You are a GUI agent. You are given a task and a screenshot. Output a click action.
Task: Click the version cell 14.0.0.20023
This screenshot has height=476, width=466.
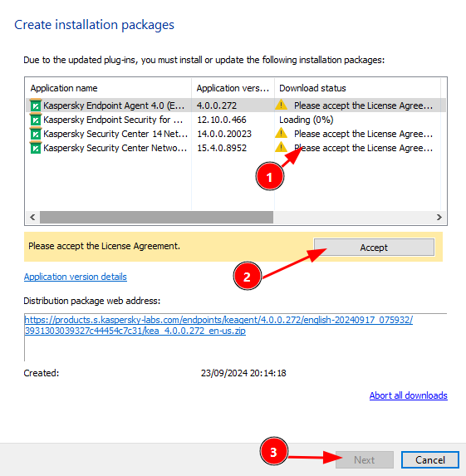click(224, 134)
